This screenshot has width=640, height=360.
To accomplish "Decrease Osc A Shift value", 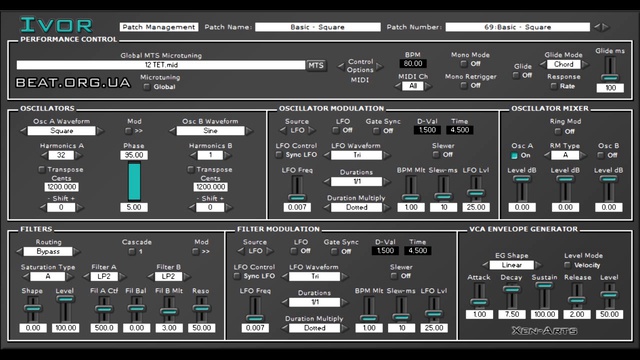I will [x=42, y=207].
